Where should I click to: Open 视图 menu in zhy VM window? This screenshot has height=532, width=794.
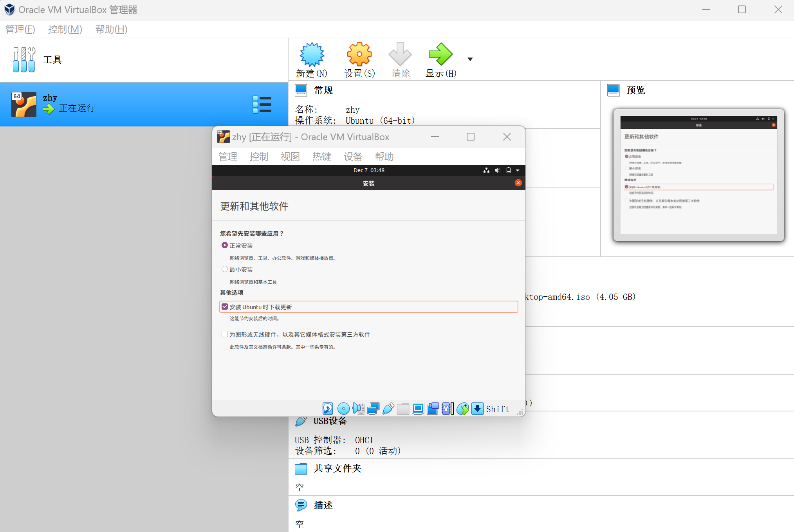291,157
